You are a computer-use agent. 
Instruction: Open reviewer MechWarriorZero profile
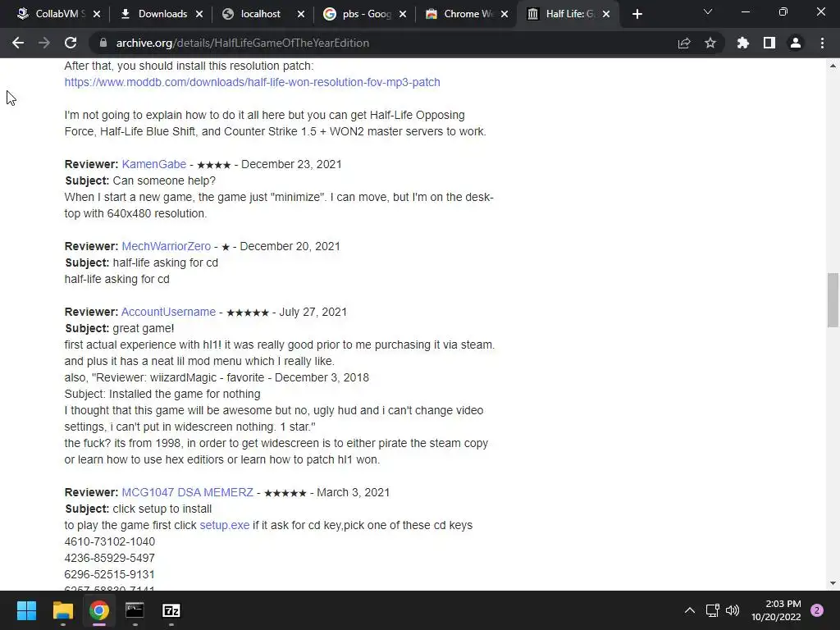pos(166,246)
